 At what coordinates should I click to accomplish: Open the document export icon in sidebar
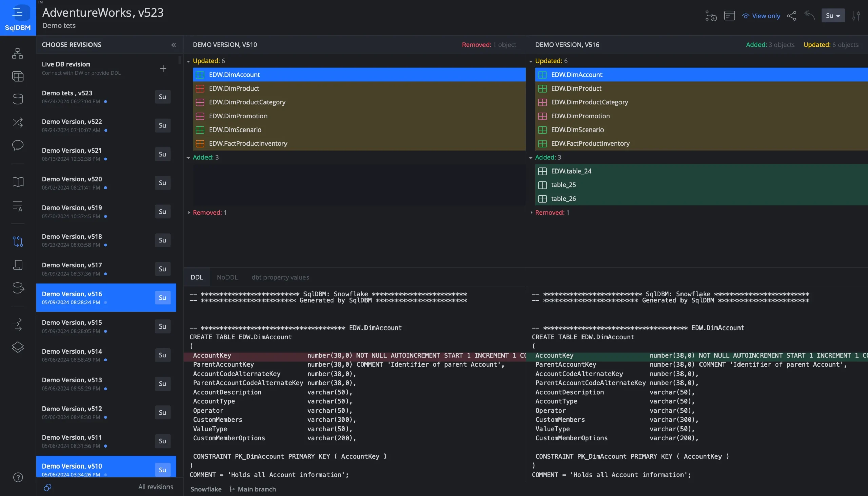pyautogui.click(x=18, y=265)
